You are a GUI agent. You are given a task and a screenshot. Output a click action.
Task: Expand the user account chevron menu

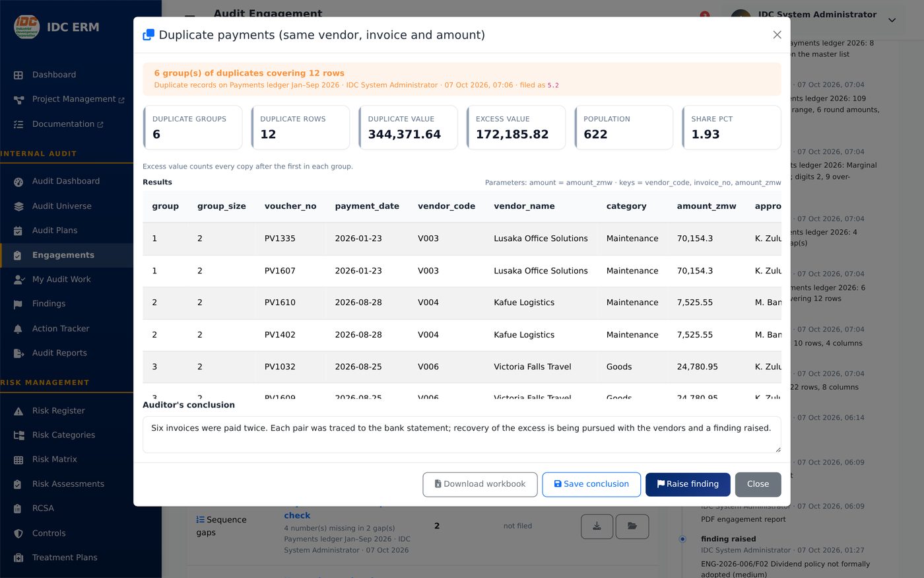coord(892,20)
